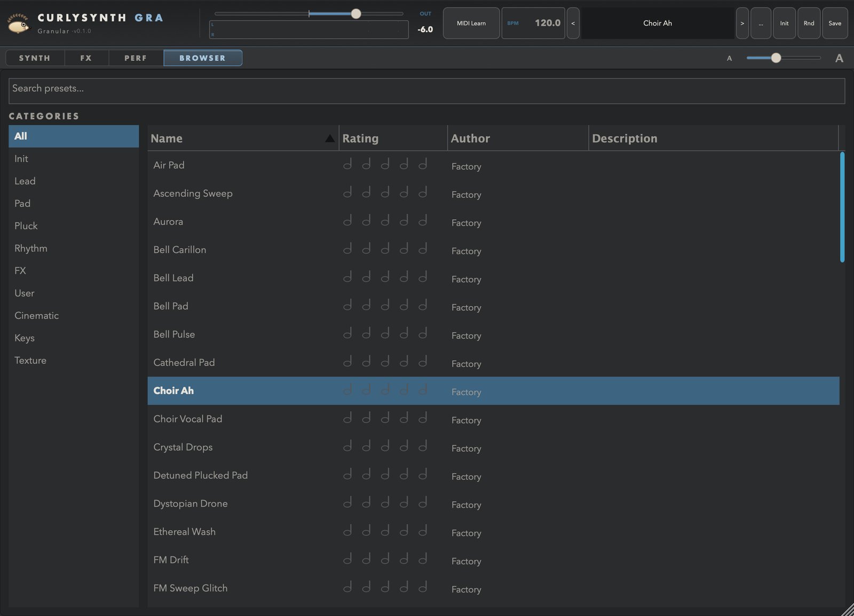Toggle Name column sort arrow
This screenshot has height=616, width=854.
330,139
